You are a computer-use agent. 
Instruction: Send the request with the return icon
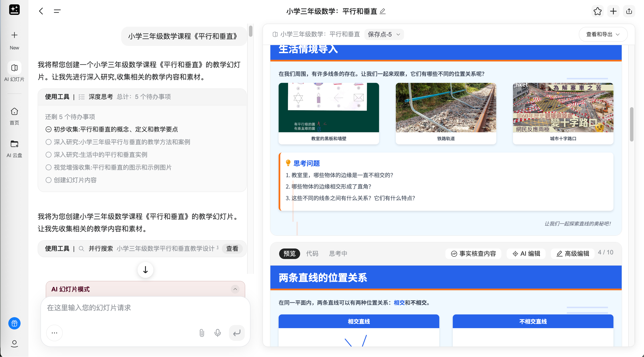(x=236, y=333)
